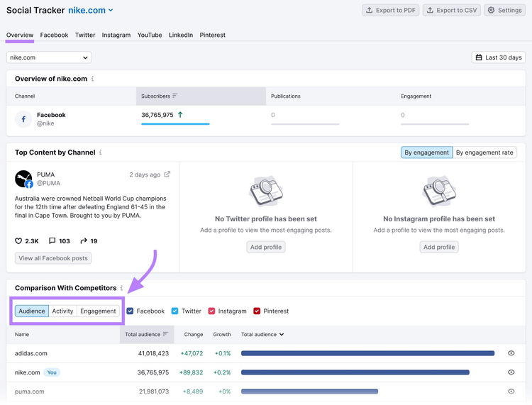Uncheck the Facebook checkbox

(x=130, y=311)
